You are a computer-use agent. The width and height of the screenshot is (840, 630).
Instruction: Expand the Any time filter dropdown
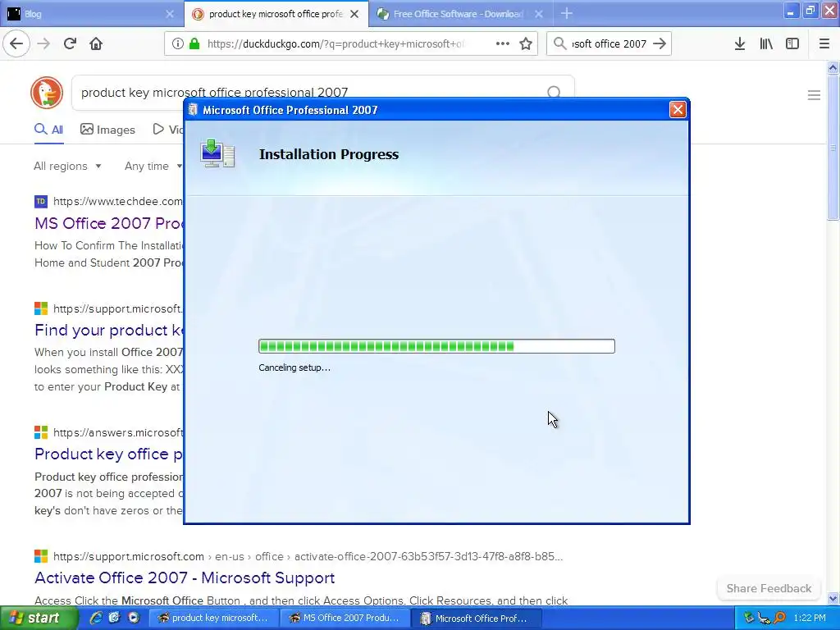click(153, 166)
